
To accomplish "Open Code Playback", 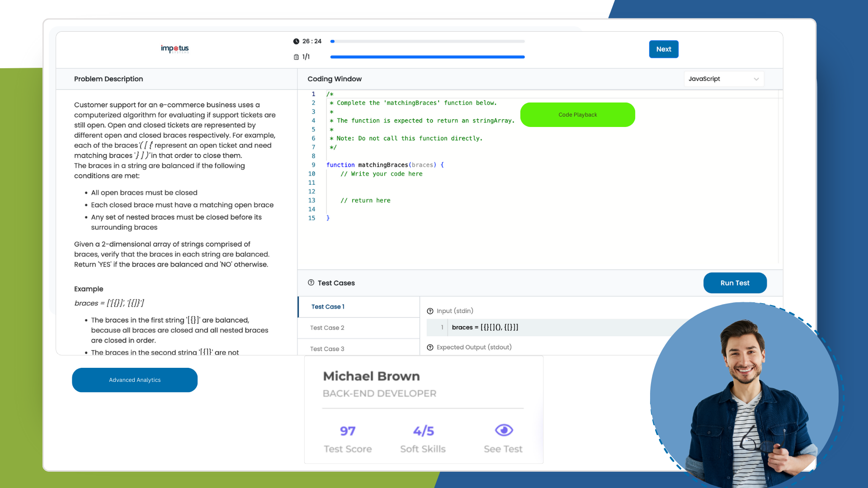I will (x=577, y=115).
